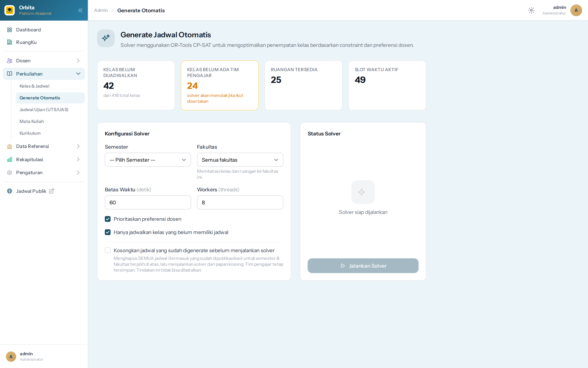Click the Perkuliahan book icon

click(x=10, y=74)
